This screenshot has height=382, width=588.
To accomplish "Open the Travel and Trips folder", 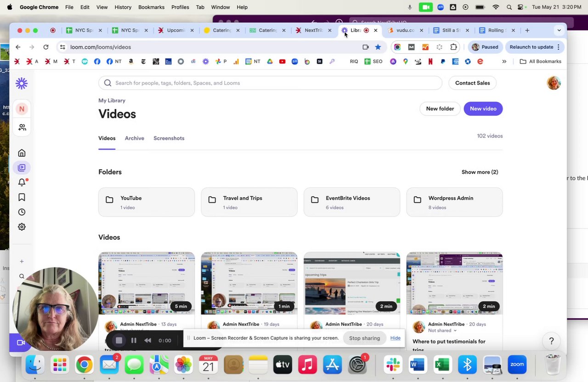I will 249,202.
